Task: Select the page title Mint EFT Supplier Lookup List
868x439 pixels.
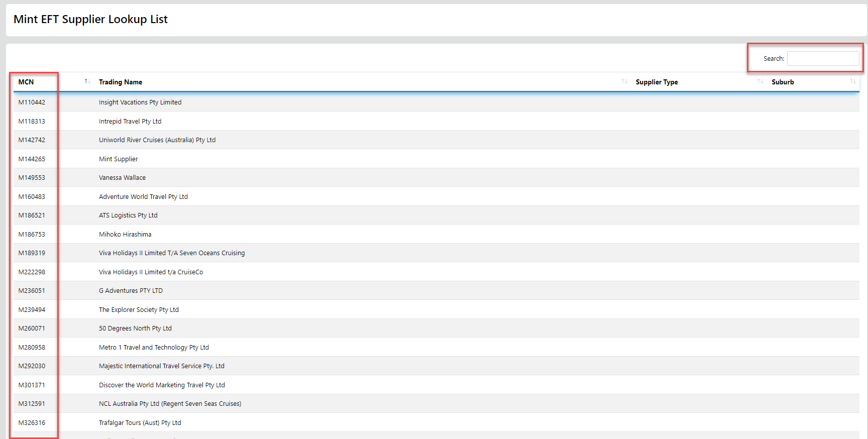Action: click(90, 19)
